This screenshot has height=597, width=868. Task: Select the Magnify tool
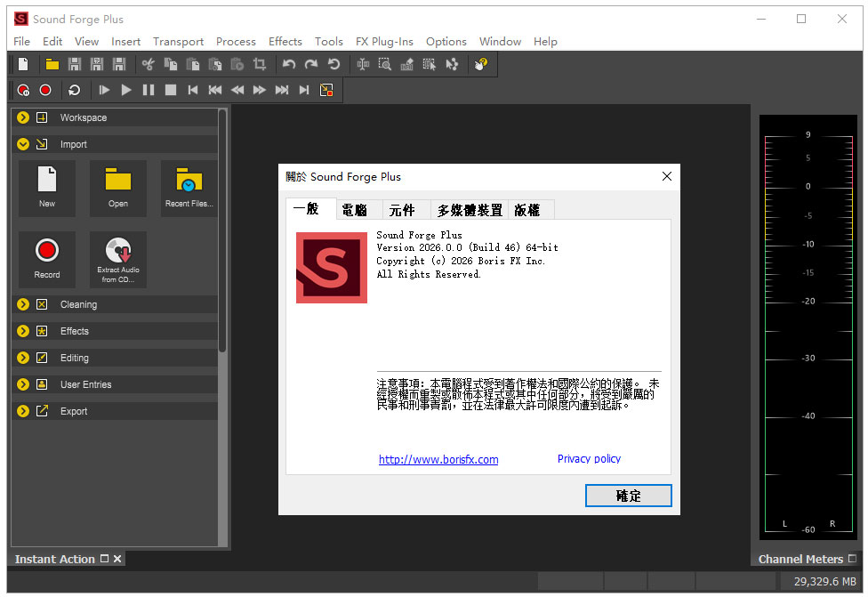click(385, 64)
